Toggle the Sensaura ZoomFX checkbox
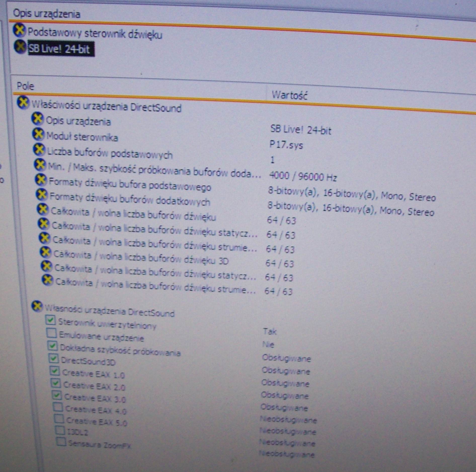The width and height of the screenshot is (476, 472). pos(61,442)
